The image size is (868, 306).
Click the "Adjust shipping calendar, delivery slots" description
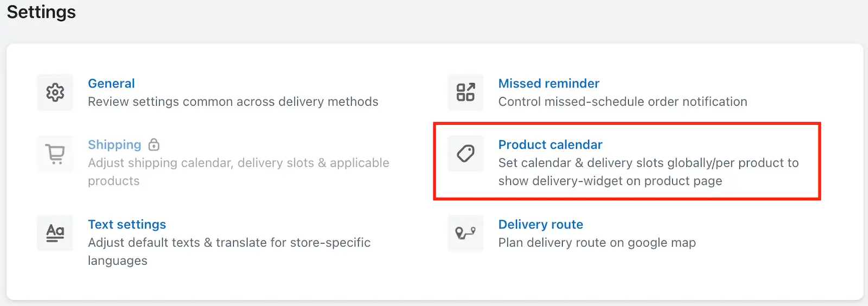(239, 171)
